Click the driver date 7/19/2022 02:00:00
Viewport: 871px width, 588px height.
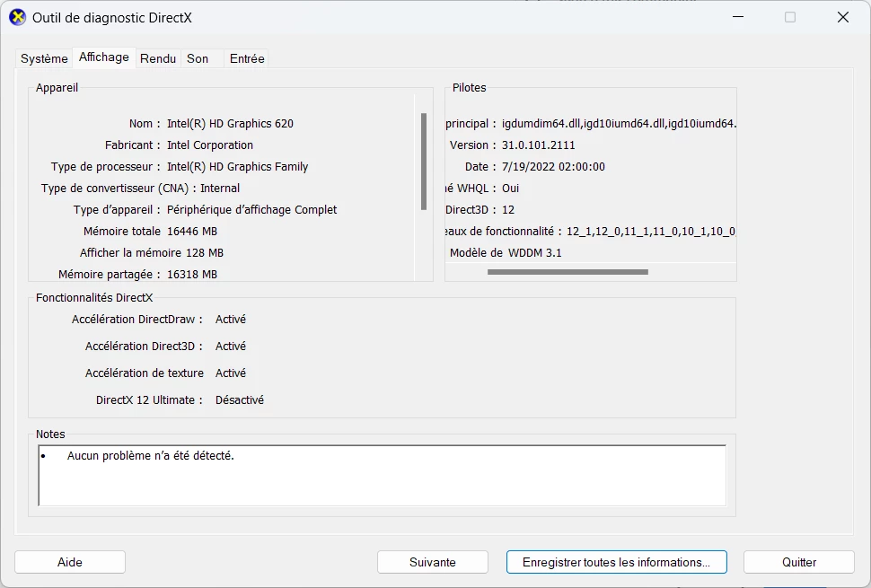pyautogui.click(x=553, y=167)
